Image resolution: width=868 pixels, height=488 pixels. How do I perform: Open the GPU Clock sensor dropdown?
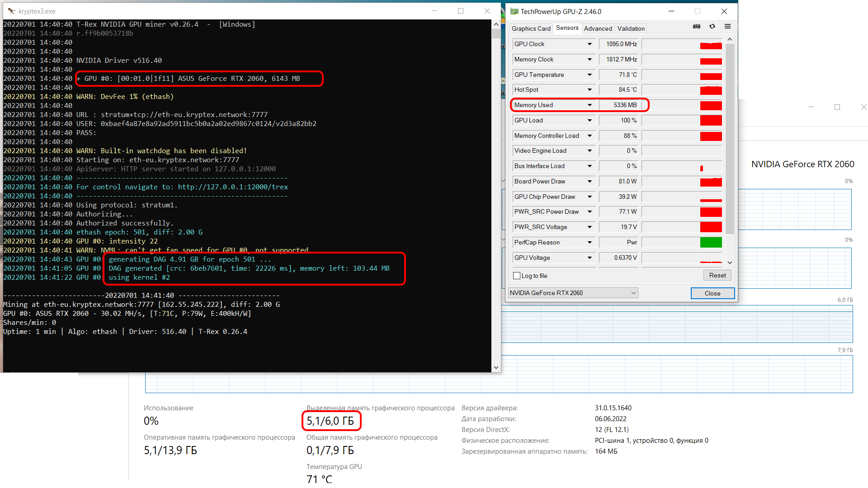(x=590, y=44)
